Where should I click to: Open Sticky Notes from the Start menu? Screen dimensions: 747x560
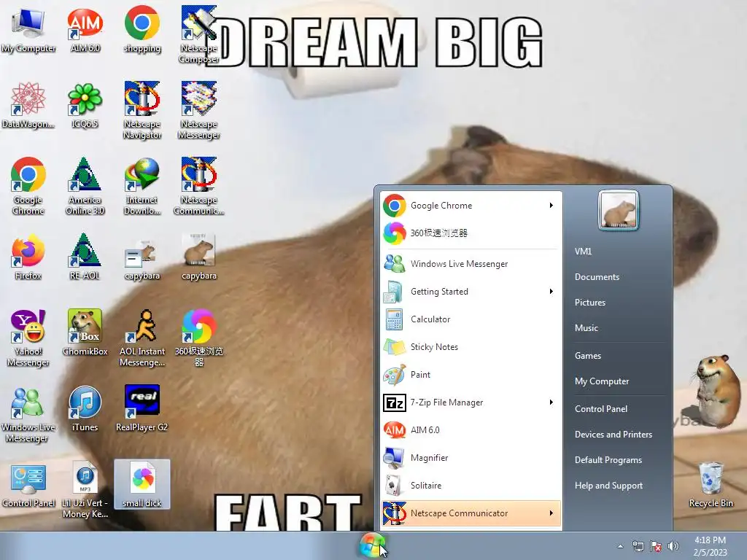[x=471, y=346]
